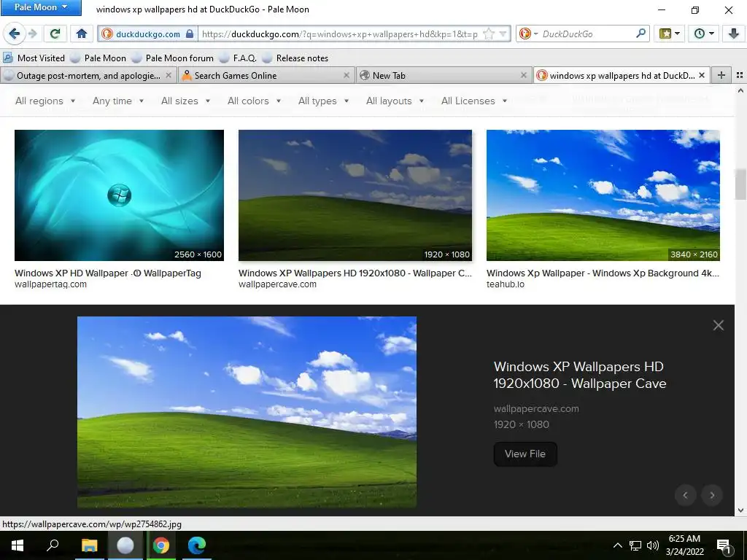Open the Release notes bookmark

(x=295, y=58)
